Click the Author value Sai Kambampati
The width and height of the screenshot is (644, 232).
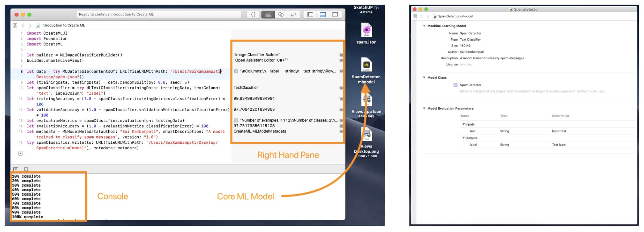[x=472, y=52]
